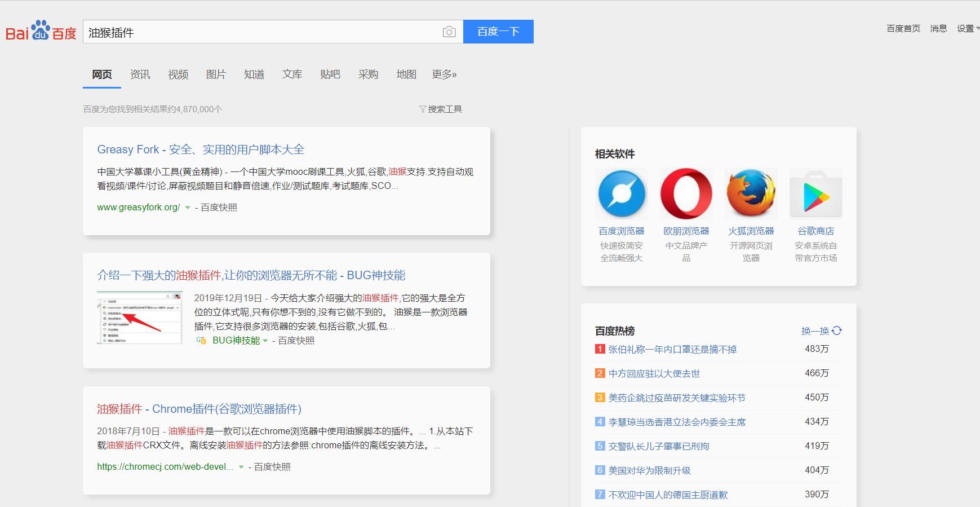Click the camera image search icon
Screen dimensions: 980x507
tap(449, 32)
